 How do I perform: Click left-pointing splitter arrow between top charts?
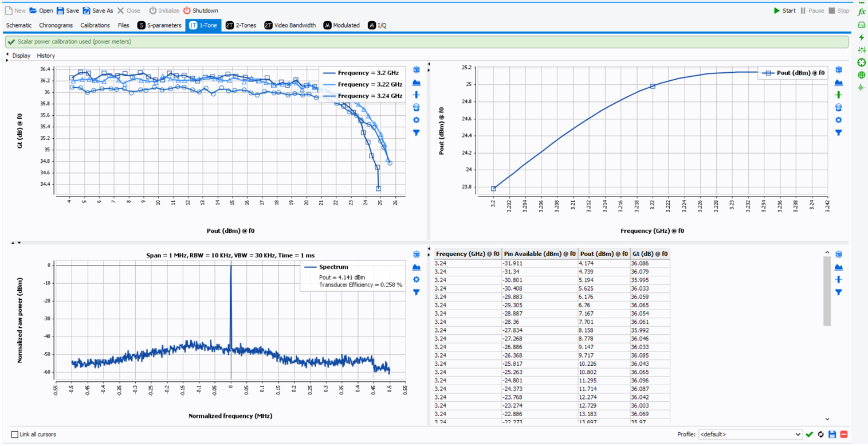pos(429,64)
